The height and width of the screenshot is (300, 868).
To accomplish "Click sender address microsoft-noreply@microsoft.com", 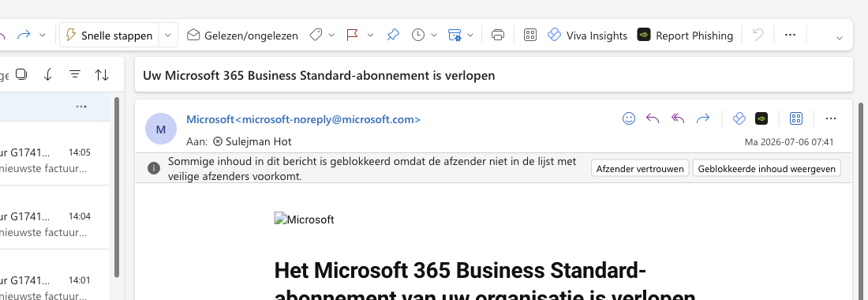I will click(331, 119).
